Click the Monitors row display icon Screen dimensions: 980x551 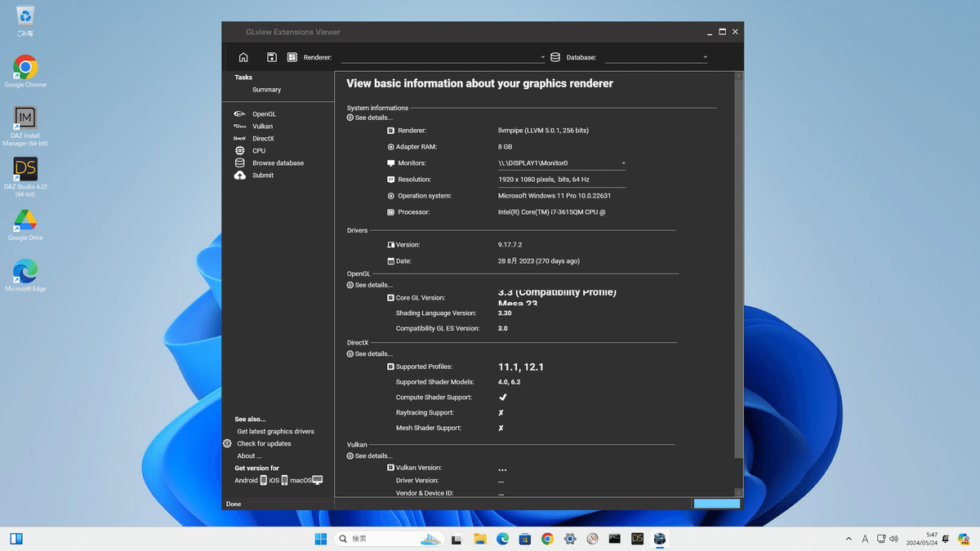pos(390,163)
